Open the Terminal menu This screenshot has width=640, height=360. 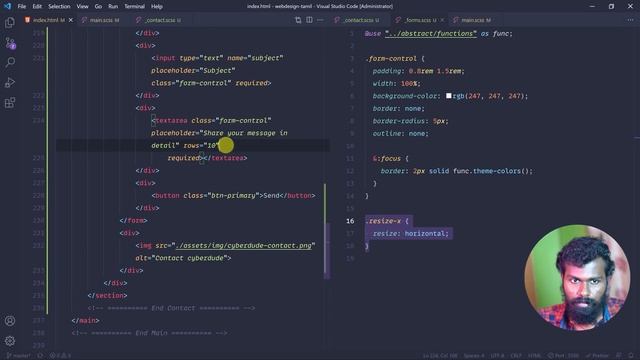[134, 7]
